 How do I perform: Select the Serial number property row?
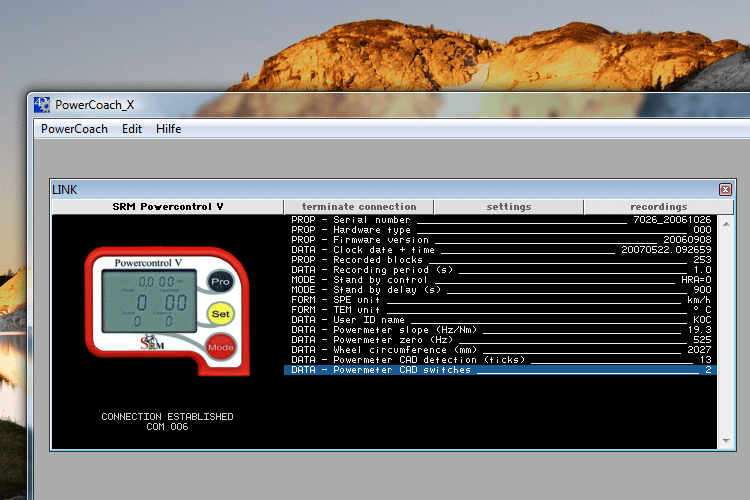(500, 219)
